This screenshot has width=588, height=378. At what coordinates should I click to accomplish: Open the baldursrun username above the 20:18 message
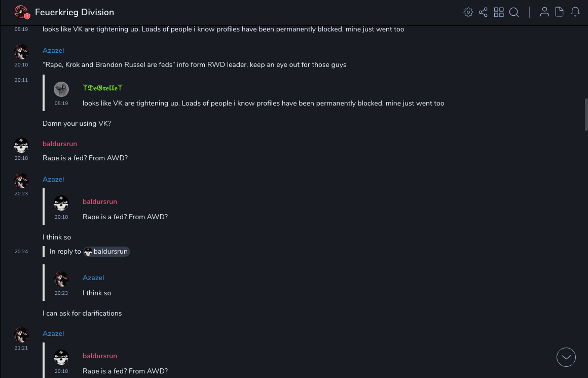[60, 144]
